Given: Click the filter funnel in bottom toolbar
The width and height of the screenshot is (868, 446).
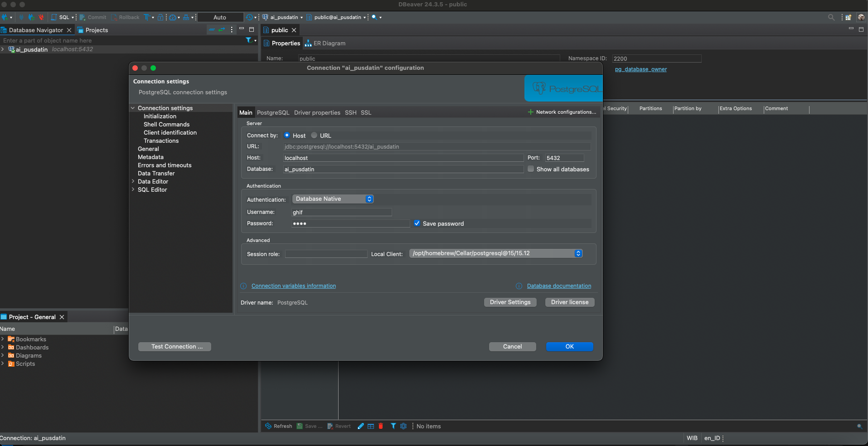Looking at the screenshot, I should [393, 426].
